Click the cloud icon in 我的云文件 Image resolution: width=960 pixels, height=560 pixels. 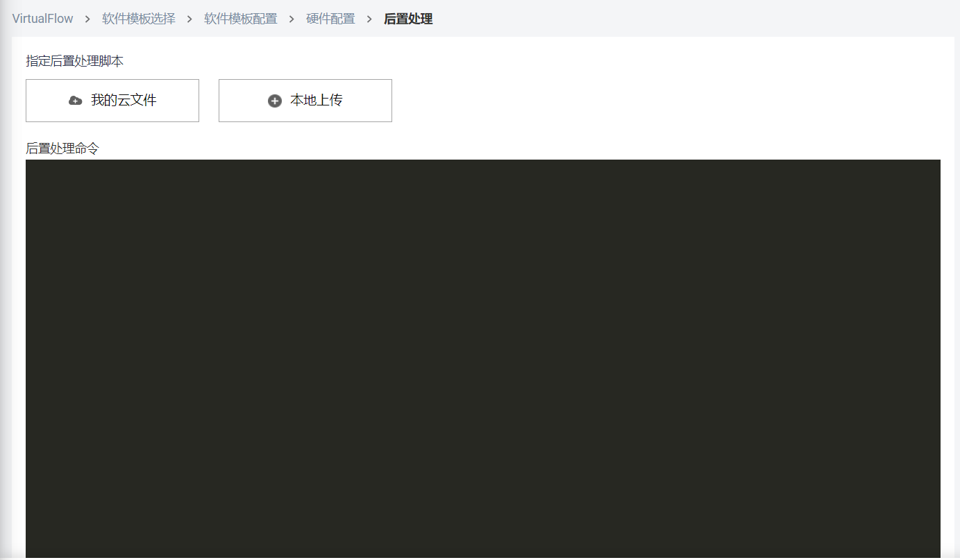tap(76, 101)
